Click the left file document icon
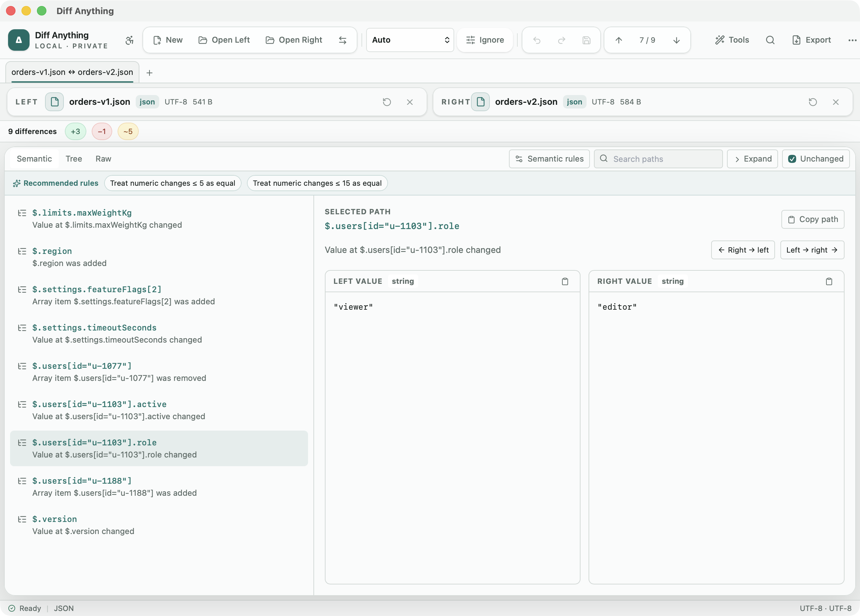 54,102
